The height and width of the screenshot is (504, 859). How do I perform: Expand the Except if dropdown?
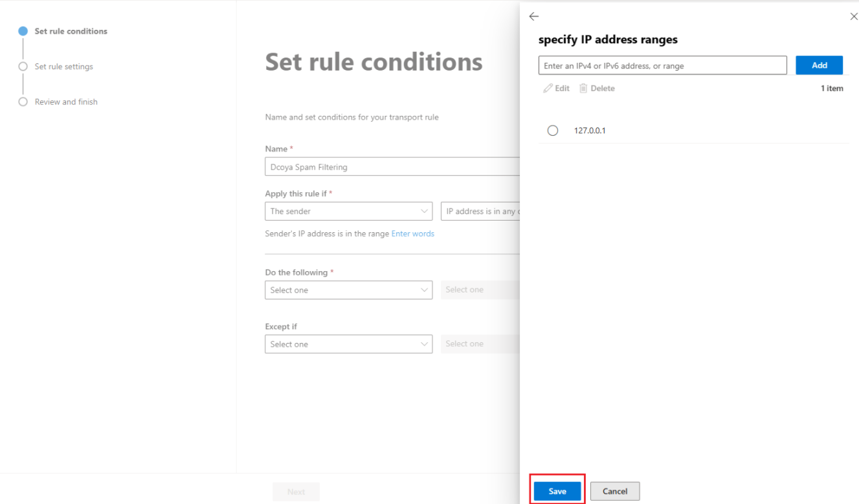(x=349, y=344)
